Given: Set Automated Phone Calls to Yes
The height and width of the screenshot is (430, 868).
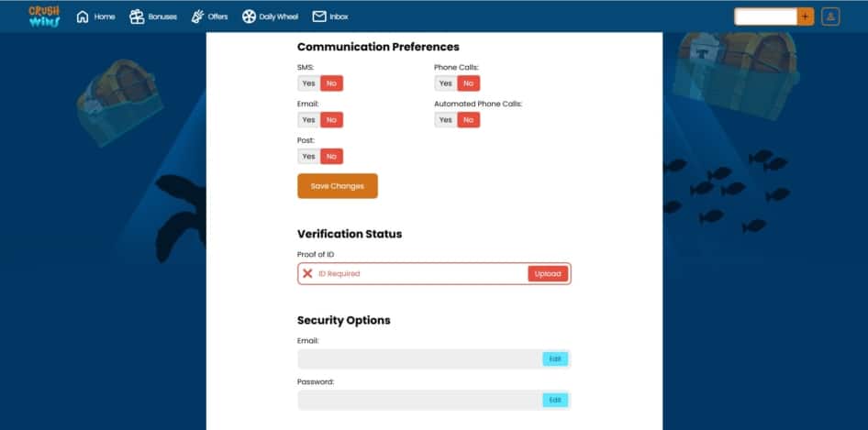Looking at the screenshot, I should 446,120.
